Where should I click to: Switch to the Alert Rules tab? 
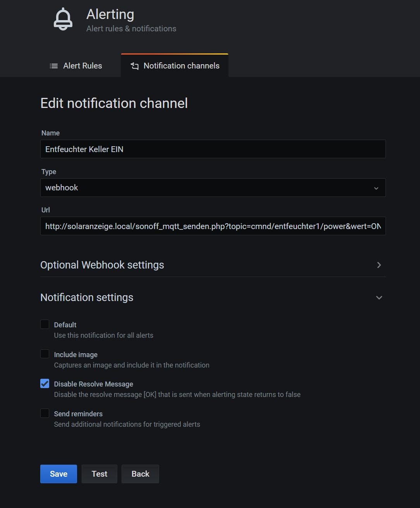pos(82,66)
